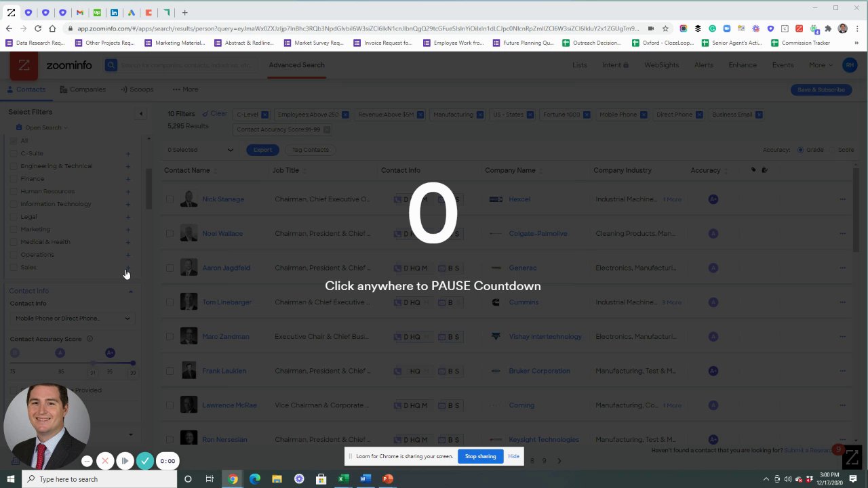Switch to the Companies tab
Viewport: 868px width, 488px height.
[83, 89]
